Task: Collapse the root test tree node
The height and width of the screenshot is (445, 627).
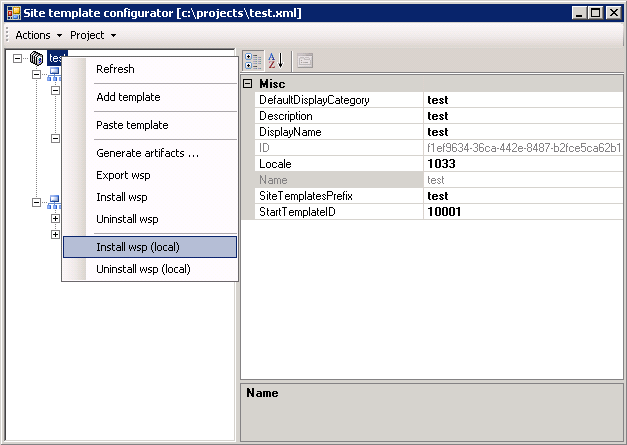Action: 17,58
